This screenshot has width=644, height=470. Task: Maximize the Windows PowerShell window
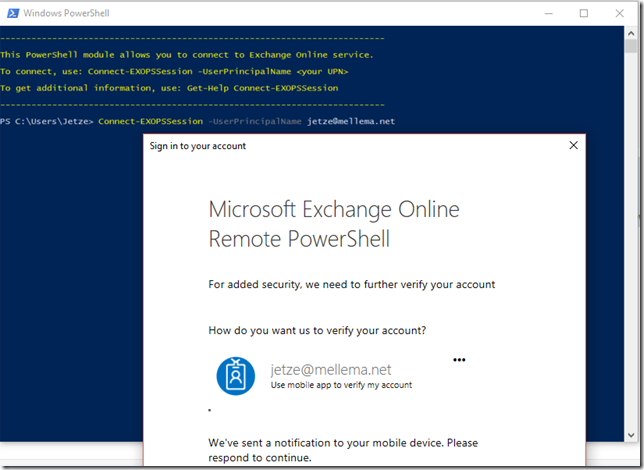point(584,14)
